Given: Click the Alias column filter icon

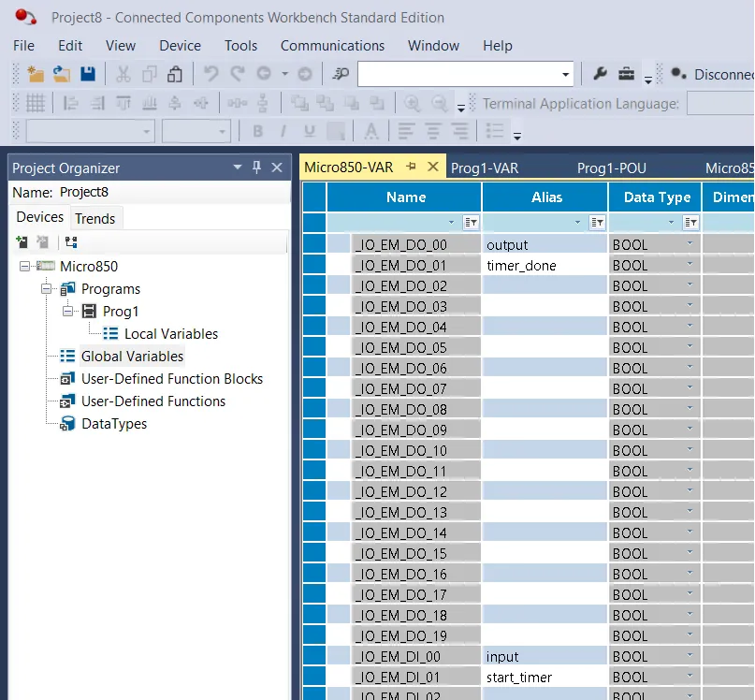Looking at the screenshot, I should point(597,223).
